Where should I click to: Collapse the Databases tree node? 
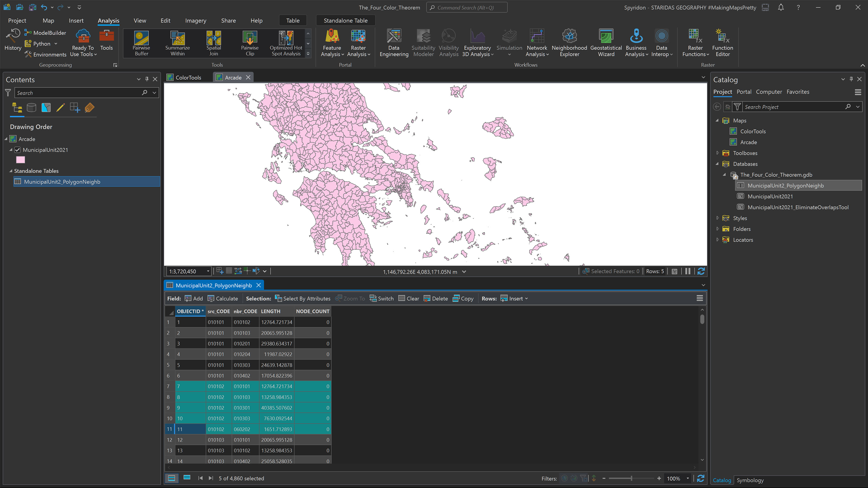click(x=717, y=164)
